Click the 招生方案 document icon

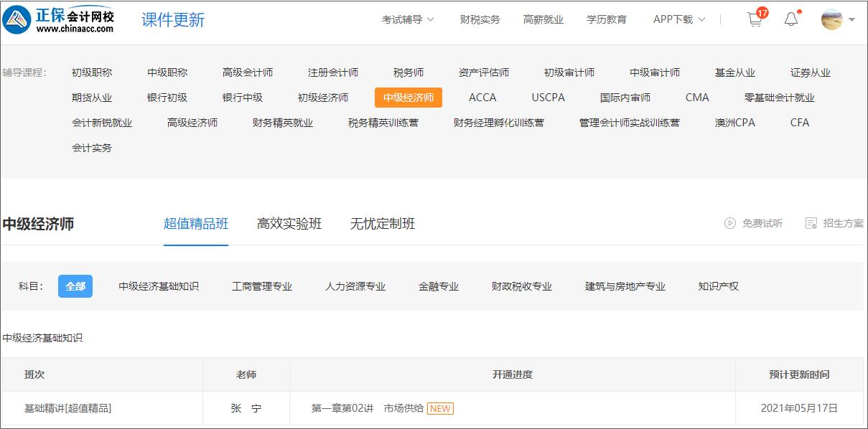pos(811,223)
